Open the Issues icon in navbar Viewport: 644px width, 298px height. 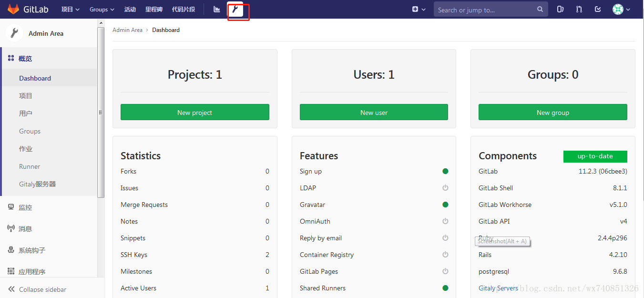pos(561,9)
